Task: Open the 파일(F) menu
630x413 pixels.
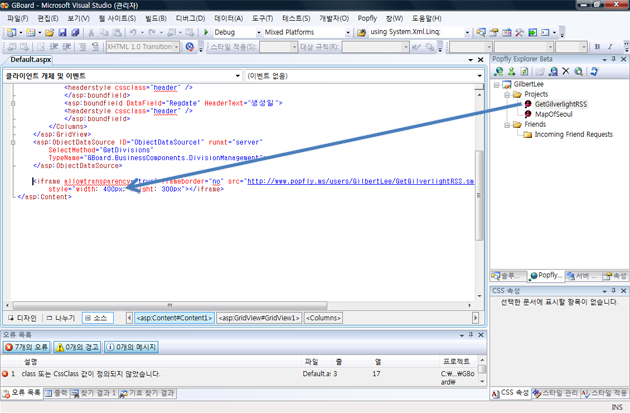Action: click(x=18, y=18)
